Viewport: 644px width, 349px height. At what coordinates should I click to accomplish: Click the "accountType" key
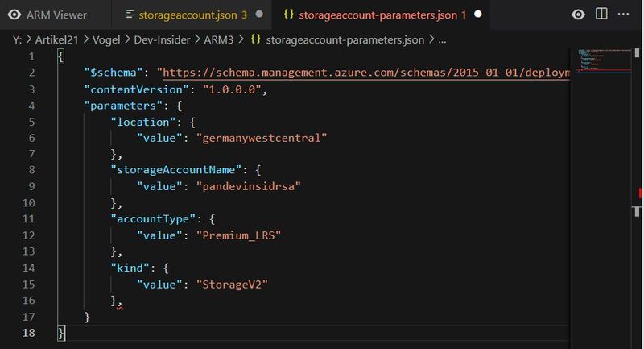(153, 218)
